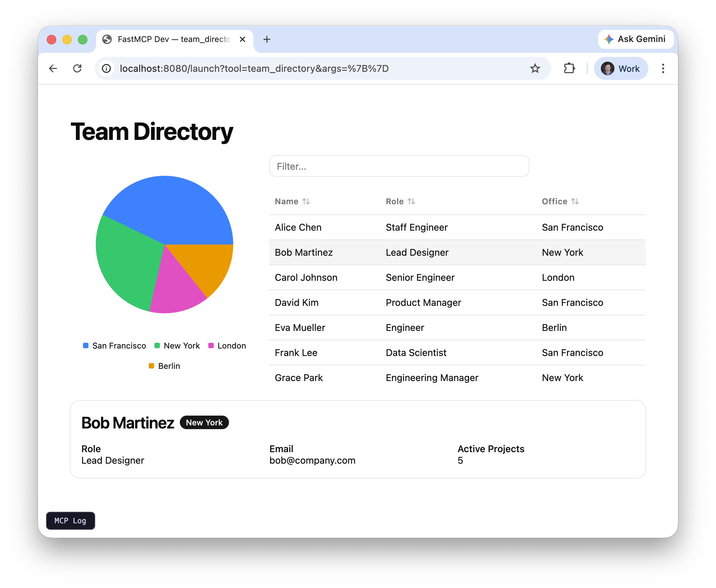Click inside the Filter input field
716x588 pixels.
399,166
